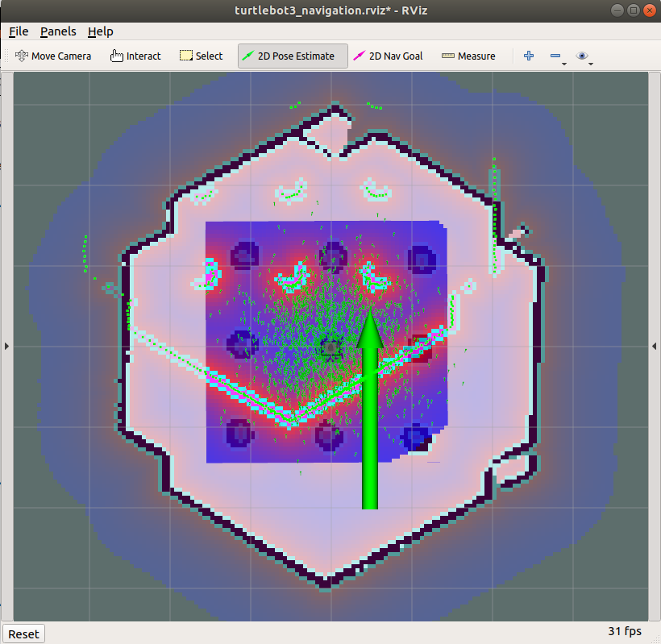Click the blue minus remove-tool icon
The height and width of the screenshot is (644, 661).
tap(555, 56)
